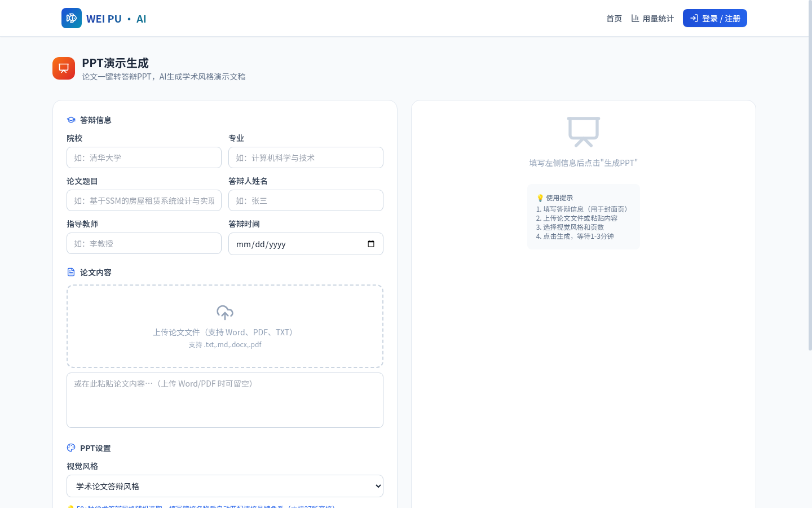Click the tip '1. 填写答辩信息（用于封面页）'

click(584, 209)
